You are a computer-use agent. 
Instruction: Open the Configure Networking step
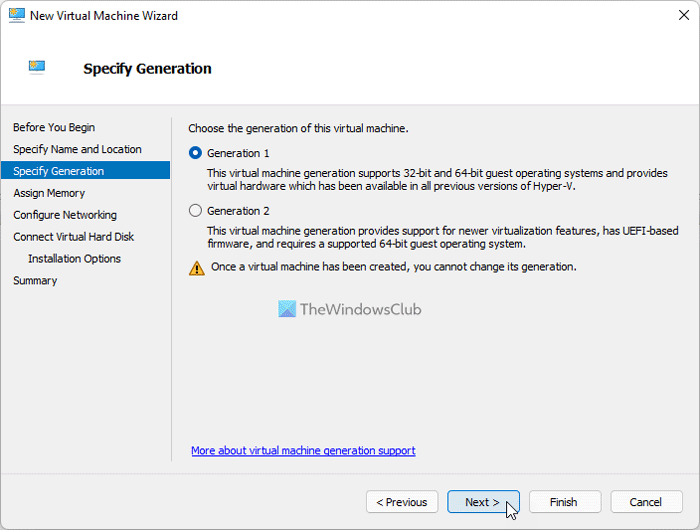[x=65, y=215]
